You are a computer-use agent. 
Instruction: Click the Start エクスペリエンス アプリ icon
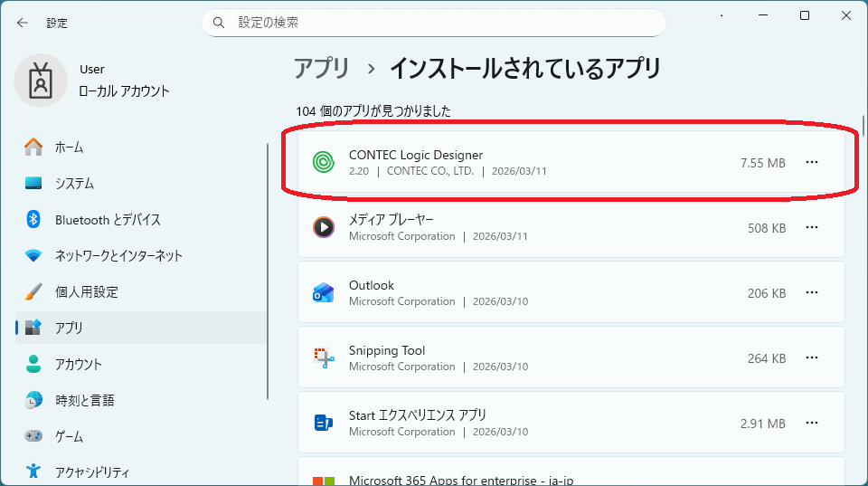pyautogui.click(x=324, y=423)
